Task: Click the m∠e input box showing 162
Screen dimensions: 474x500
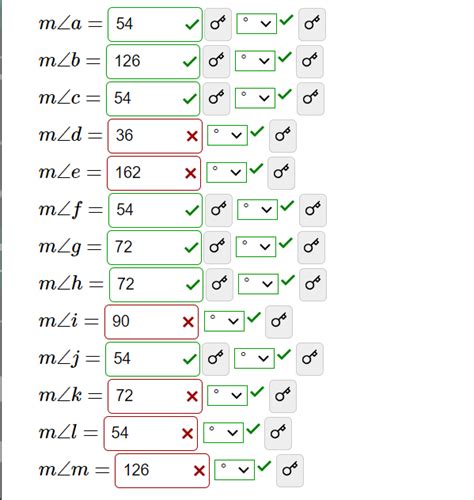Action: click(154, 173)
